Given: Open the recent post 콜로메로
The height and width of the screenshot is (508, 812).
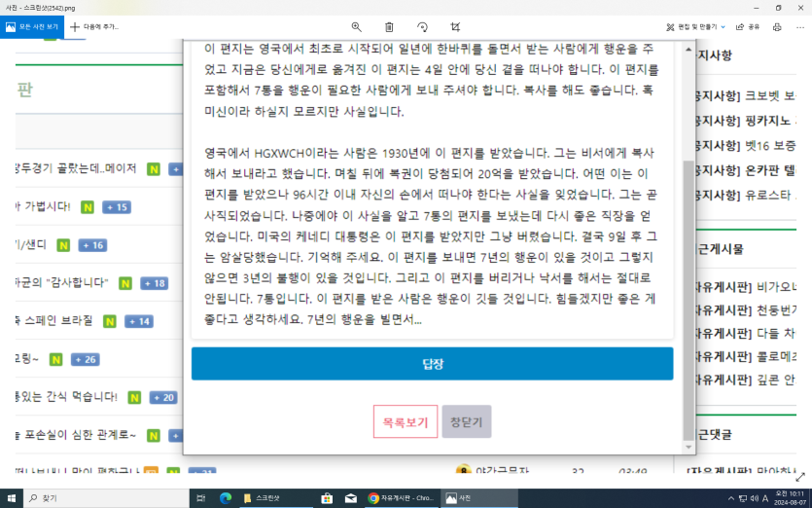Looking at the screenshot, I should coord(746,356).
